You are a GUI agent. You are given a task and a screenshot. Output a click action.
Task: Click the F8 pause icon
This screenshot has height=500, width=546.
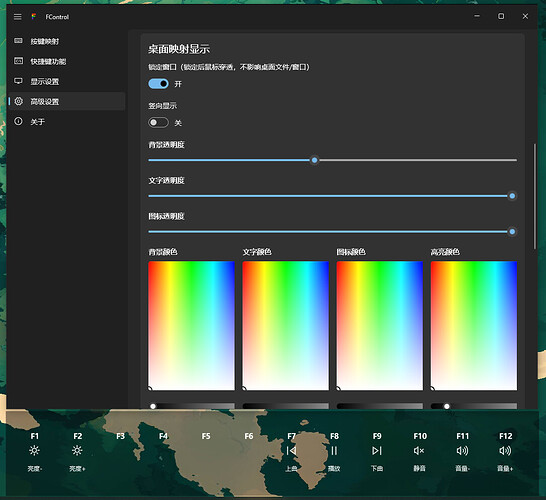[334, 451]
